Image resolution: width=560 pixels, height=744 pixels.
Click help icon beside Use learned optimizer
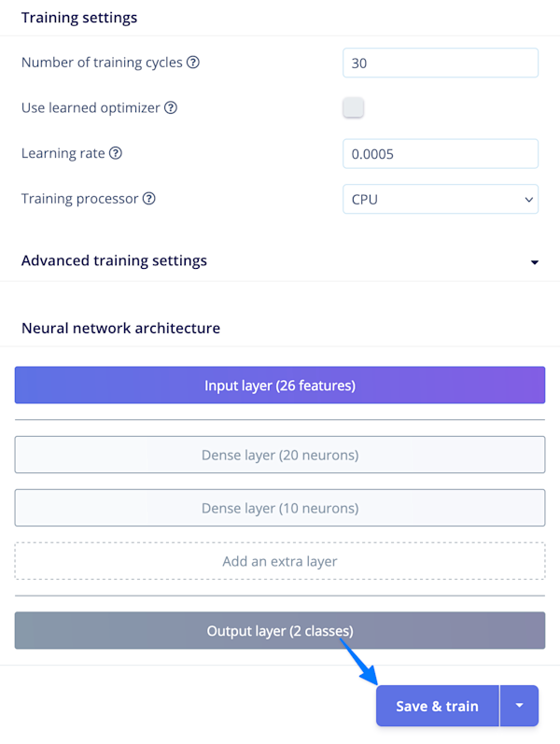coord(171,107)
